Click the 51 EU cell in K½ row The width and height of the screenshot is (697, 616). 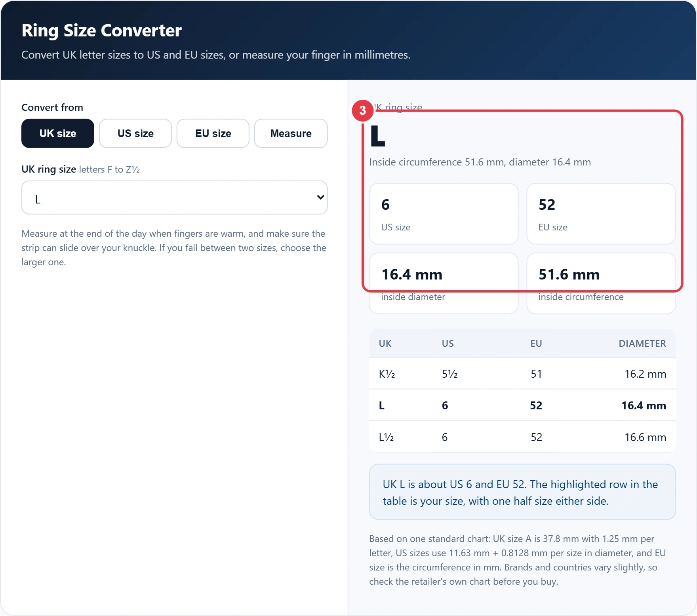pyautogui.click(x=536, y=374)
